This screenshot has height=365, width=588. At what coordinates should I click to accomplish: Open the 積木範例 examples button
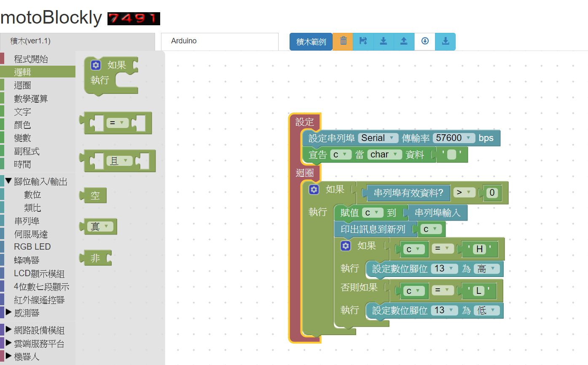pos(311,42)
